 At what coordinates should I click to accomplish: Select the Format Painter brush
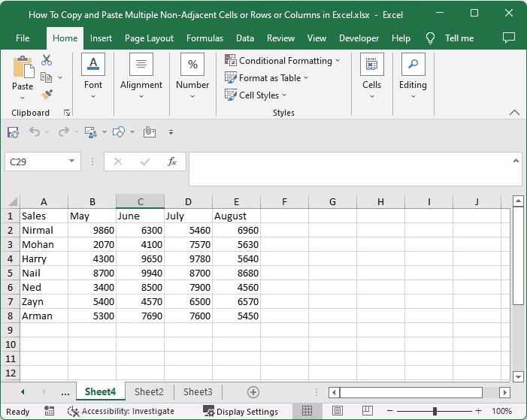click(47, 95)
